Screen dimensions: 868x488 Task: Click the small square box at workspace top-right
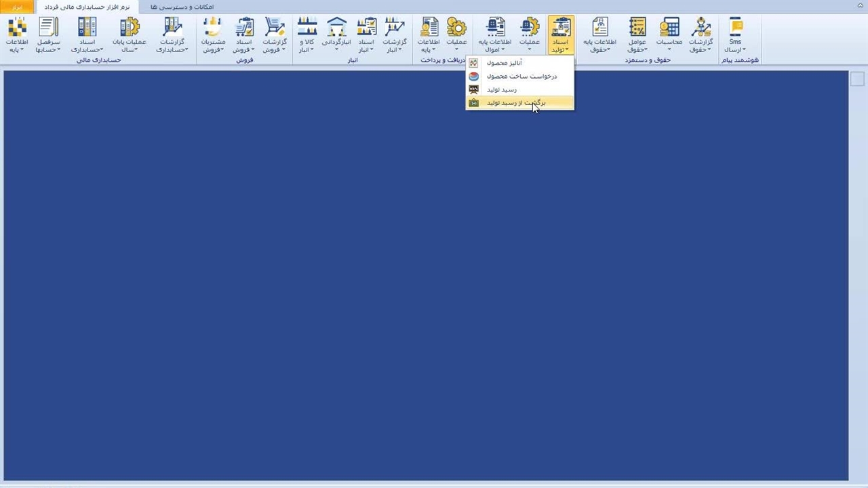pos(857,79)
